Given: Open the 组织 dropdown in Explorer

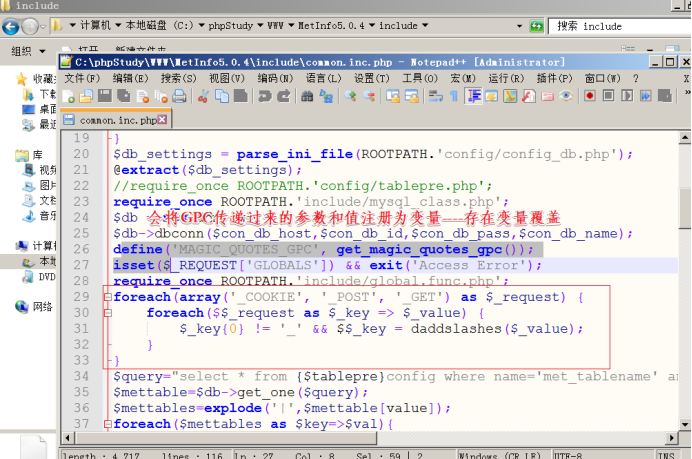Looking at the screenshot, I should tap(29, 51).
